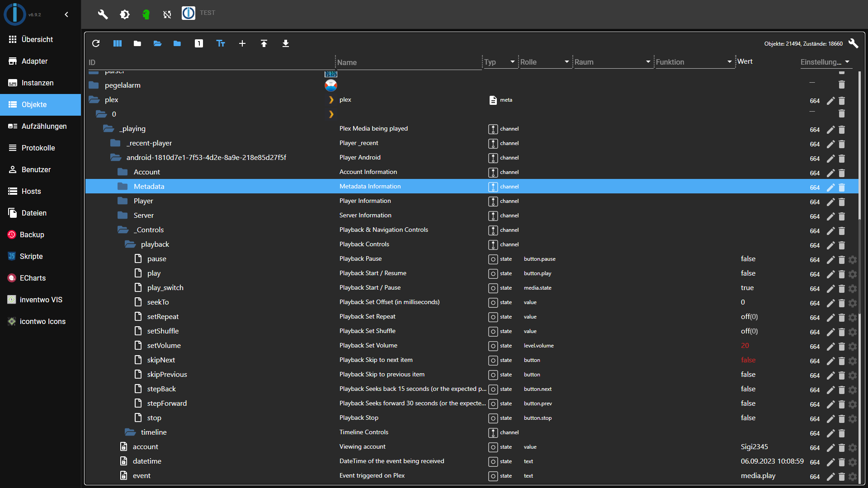Download objects as JSON file
The image size is (868, 488).
click(286, 43)
